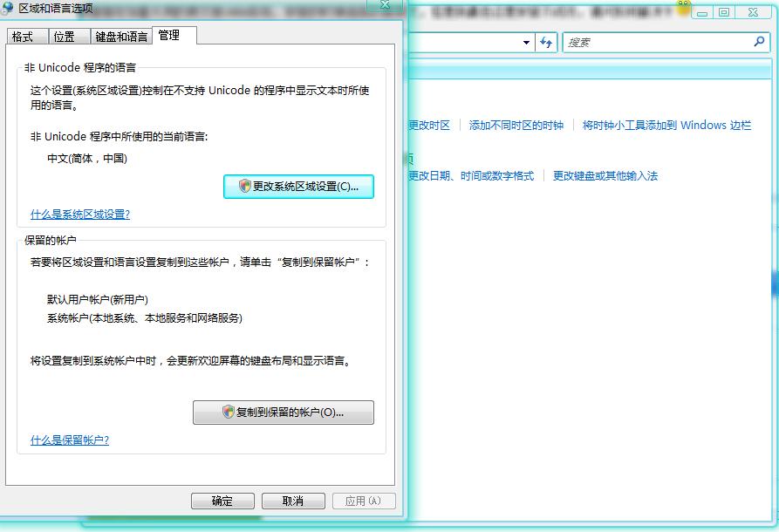Image resolution: width=779 pixels, height=532 pixels.
Task: Click the shield icon on 更改系统区域设置 button
Action: coord(244,186)
